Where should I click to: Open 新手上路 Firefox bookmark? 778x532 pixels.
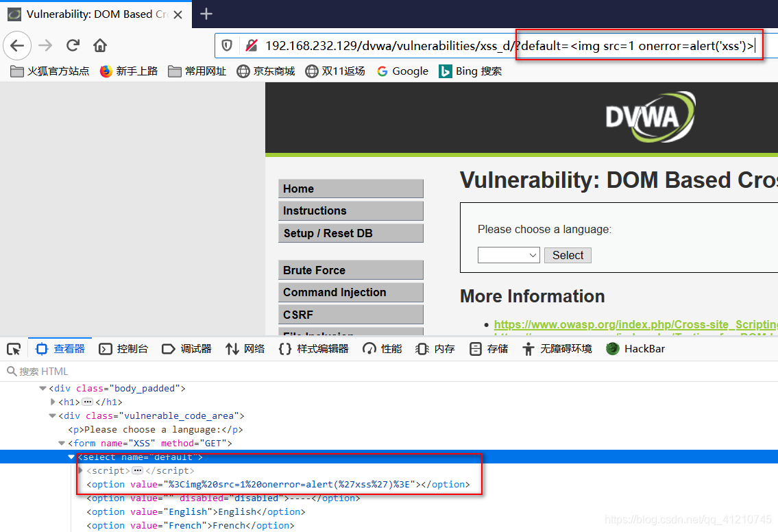pyautogui.click(x=129, y=71)
